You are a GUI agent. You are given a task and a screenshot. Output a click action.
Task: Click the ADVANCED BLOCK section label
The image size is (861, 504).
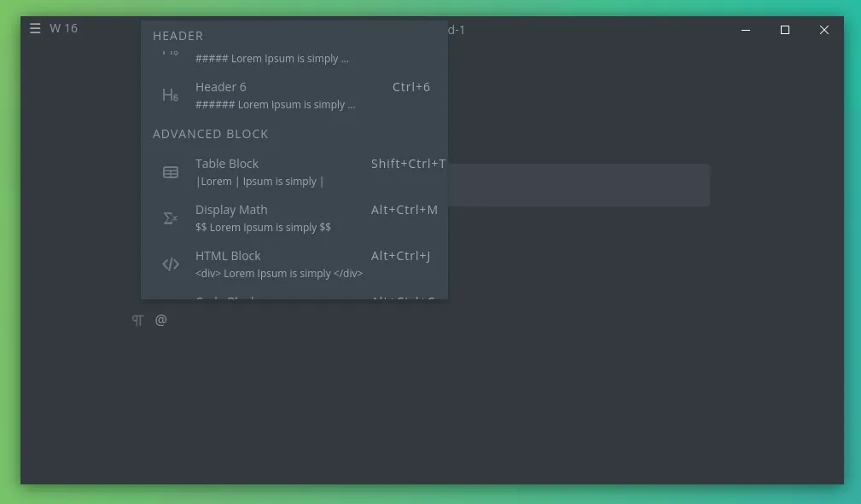(x=211, y=134)
